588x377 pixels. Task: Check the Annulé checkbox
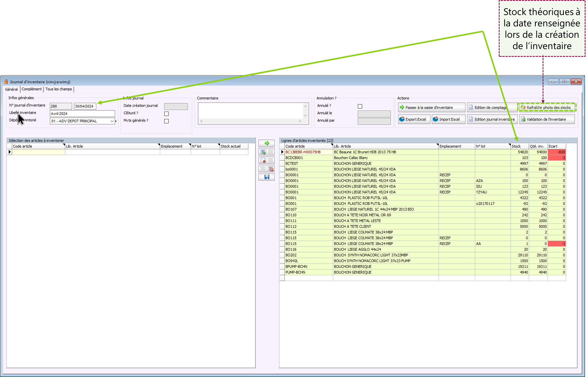[360, 106]
